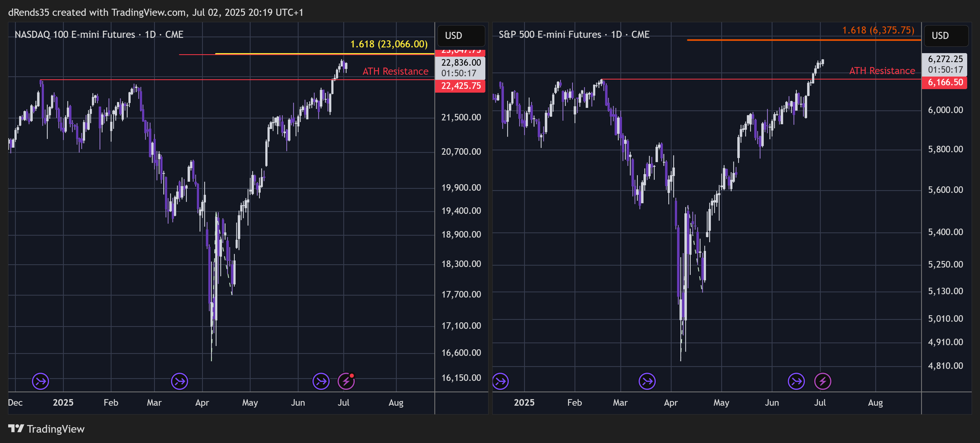
Task: Click ATH Resistance label on NASDAQ chart
Action: pos(395,71)
